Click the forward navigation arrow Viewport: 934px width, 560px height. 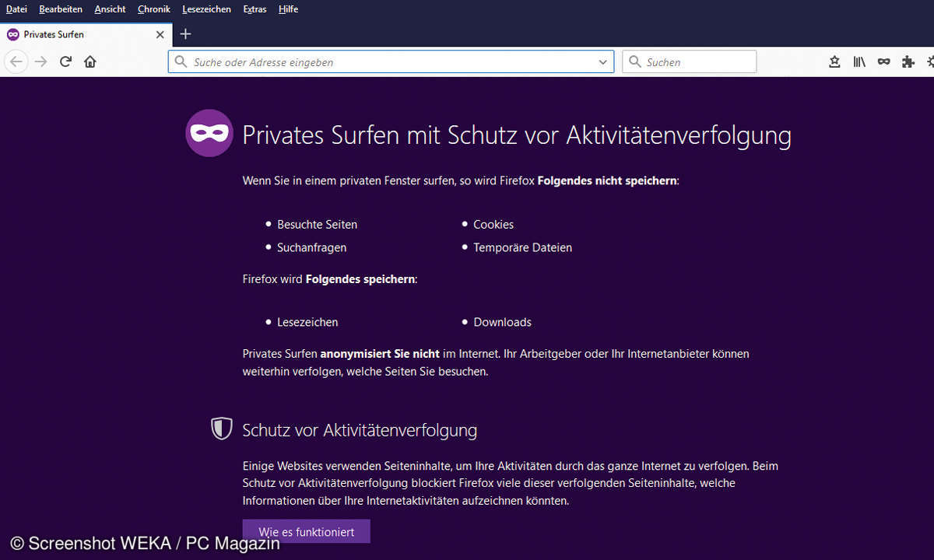[x=41, y=61]
